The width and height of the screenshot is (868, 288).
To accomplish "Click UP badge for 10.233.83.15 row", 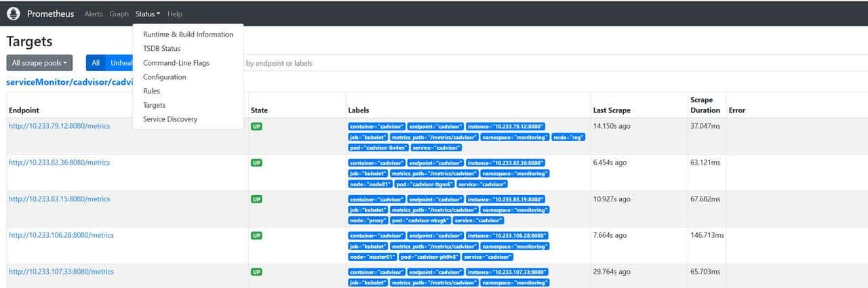I will tap(256, 200).
